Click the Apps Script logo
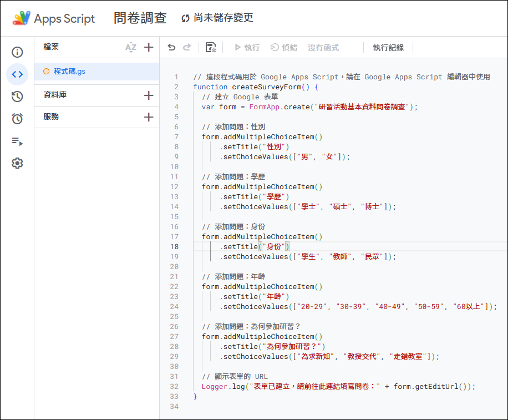Viewport: 508px width, 420px height. (x=53, y=18)
